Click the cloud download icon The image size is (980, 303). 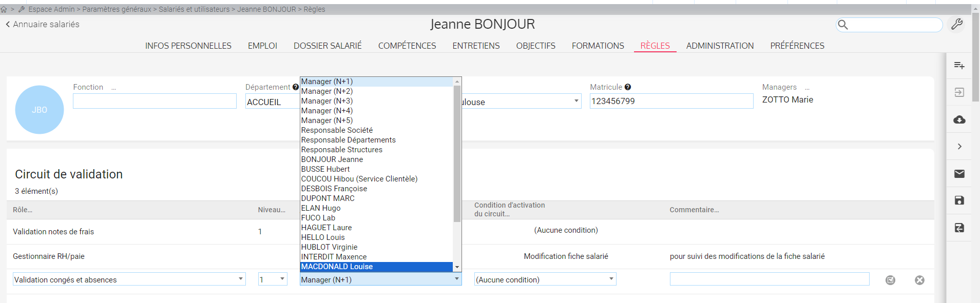click(959, 119)
